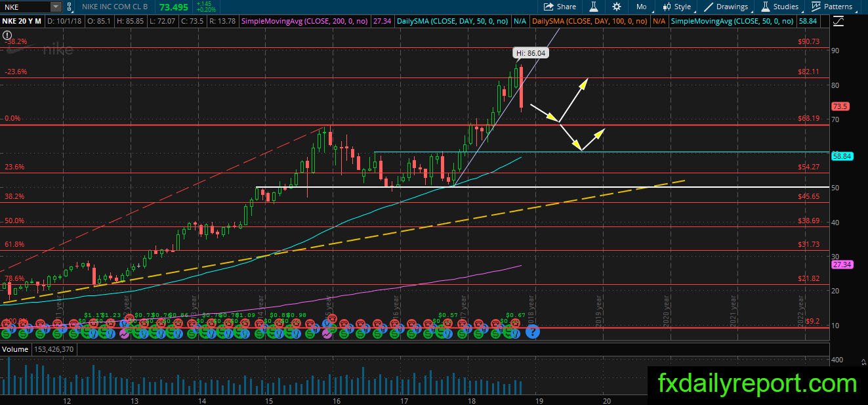Select SimpleMovingAvg (CLOSE, 200) study label
This screenshot has width=868, height=405.
[303, 22]
